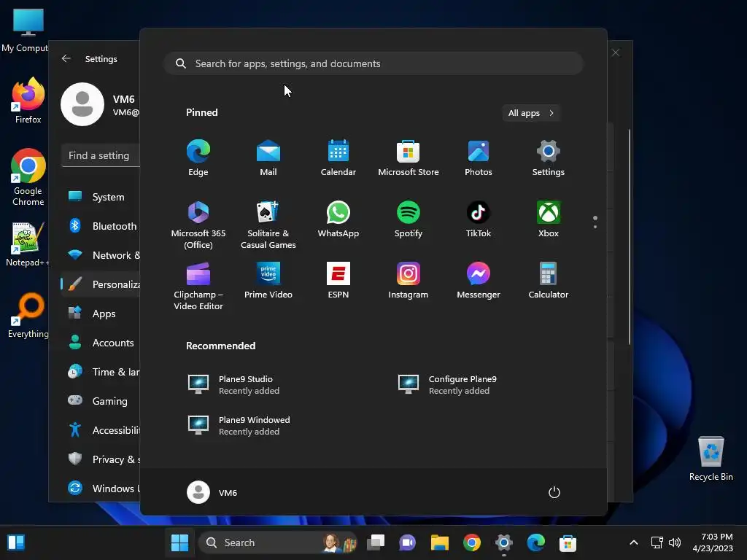Select the Recycle Bin icon

pos(711,459)
